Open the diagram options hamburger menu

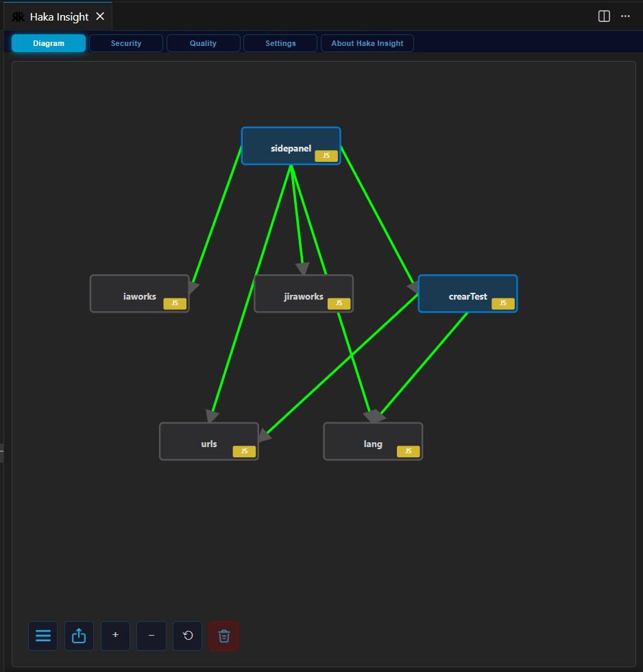(x=43, y=636)
